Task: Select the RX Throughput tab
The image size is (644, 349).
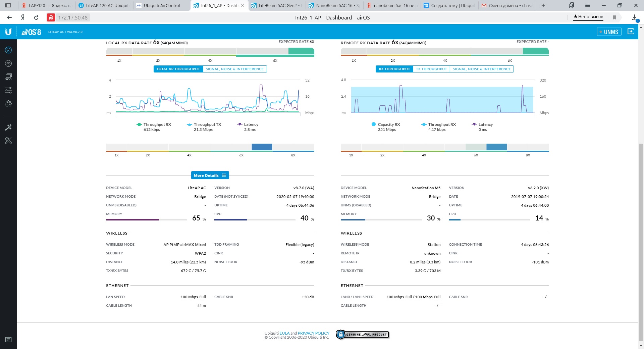Action: coord(394,69)
